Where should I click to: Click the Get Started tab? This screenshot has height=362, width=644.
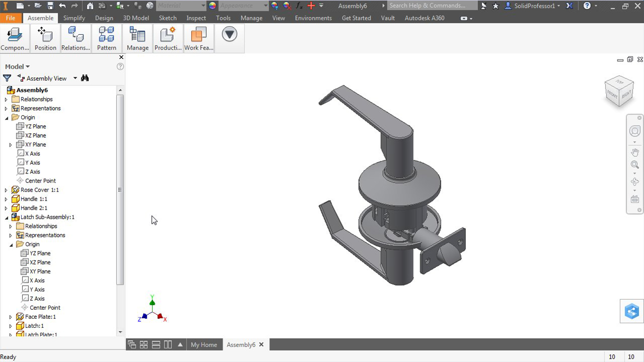click(356, 18)
